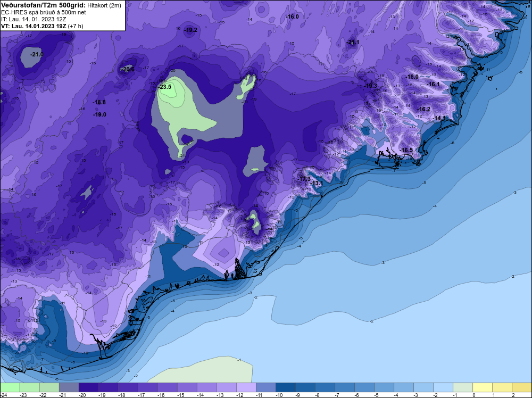Pick the purple legend swatch from -17 to -16

(147, 387)
